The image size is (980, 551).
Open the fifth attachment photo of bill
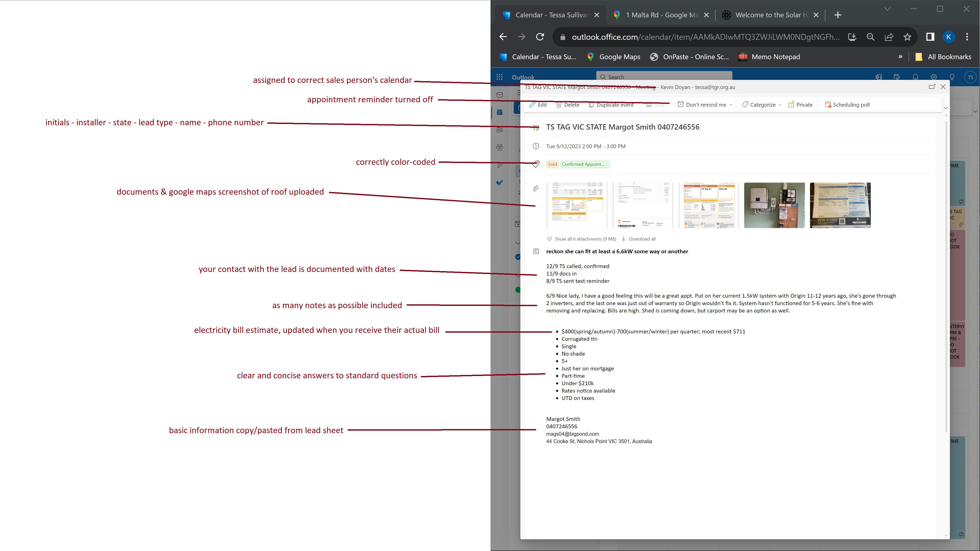point(840,205)
